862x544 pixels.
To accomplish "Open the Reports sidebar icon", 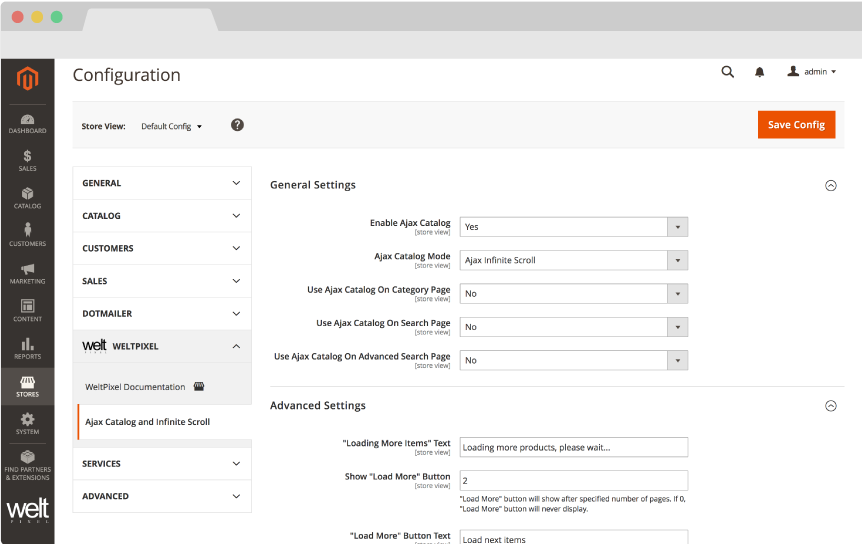I will 27,348.
